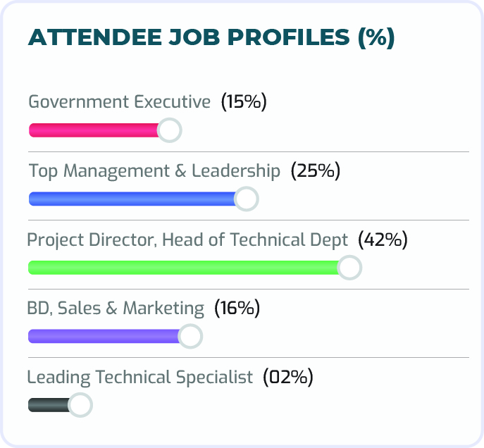Select the Leading Technical Specialist label
The image size is (484, 448).
pos(139,378)
